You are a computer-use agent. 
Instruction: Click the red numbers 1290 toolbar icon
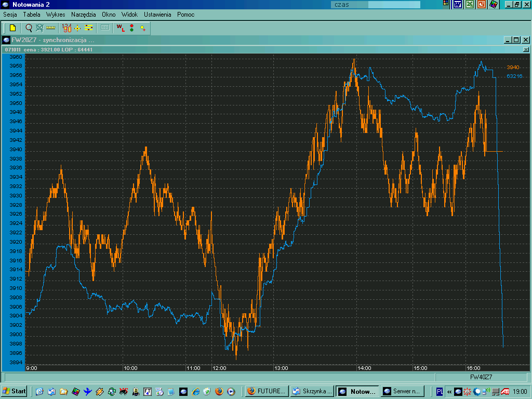67,28
